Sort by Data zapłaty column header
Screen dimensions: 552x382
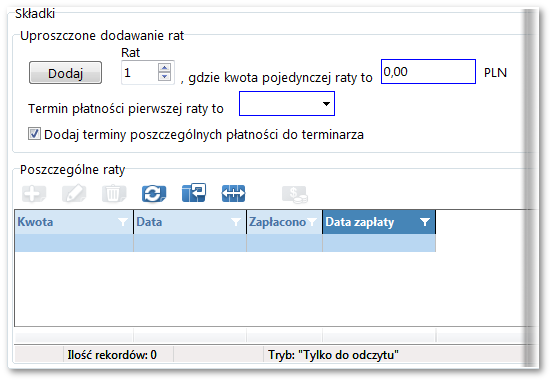click(x=360, y=222)
